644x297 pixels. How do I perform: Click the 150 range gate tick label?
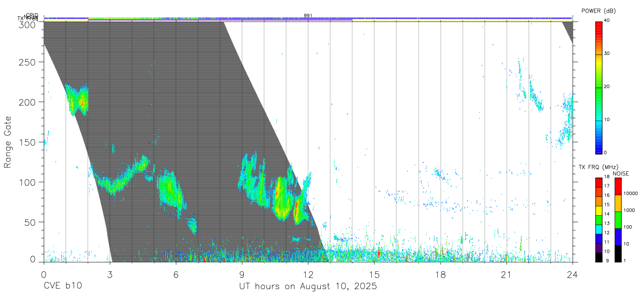(x=27, y=142)
